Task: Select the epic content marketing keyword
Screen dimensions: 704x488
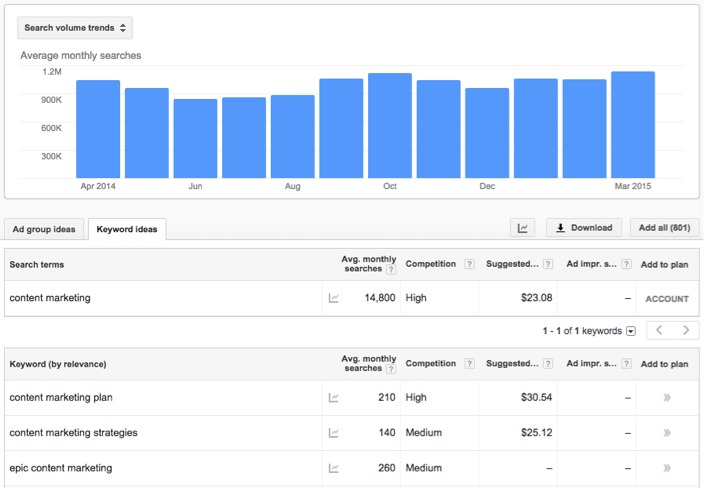Action: pyautogui.click(x=61, y=468)
